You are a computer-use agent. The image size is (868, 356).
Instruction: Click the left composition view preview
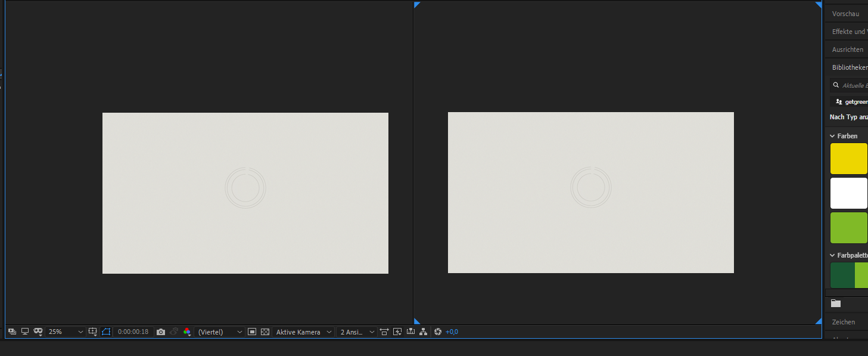[x=245, y=193]
